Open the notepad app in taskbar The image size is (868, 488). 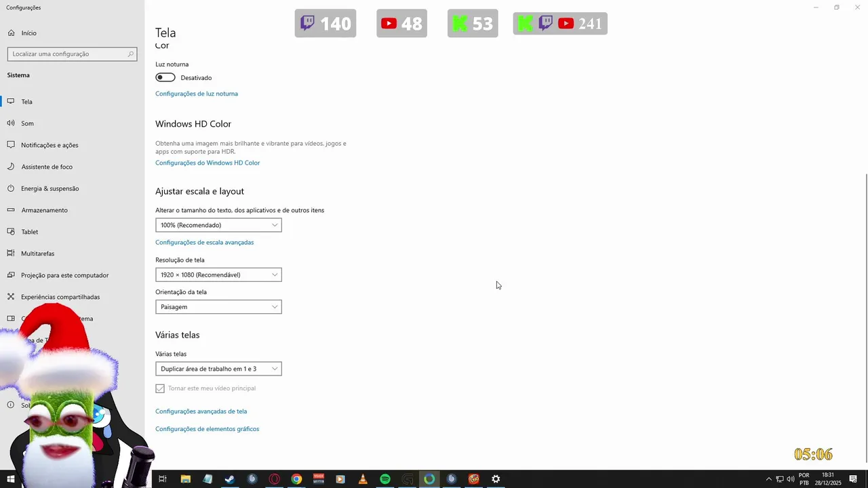click(208, 479)
